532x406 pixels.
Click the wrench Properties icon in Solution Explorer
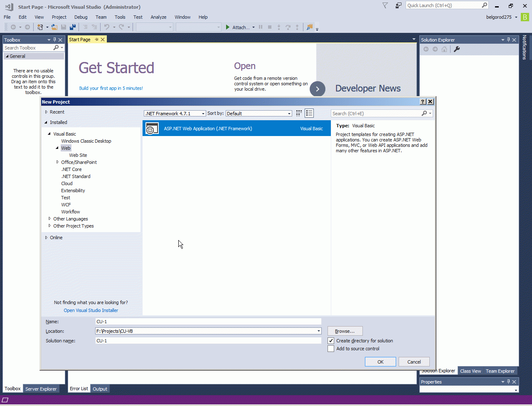click(456, 50)
